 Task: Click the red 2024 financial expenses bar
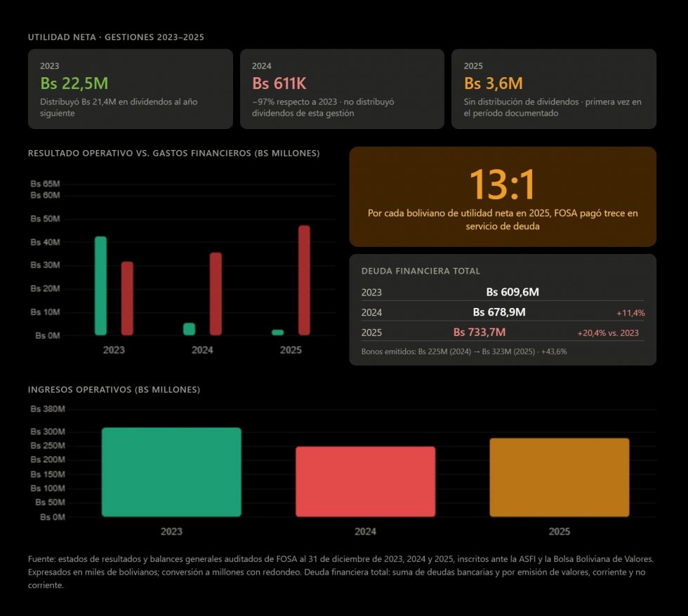(216, 294)
